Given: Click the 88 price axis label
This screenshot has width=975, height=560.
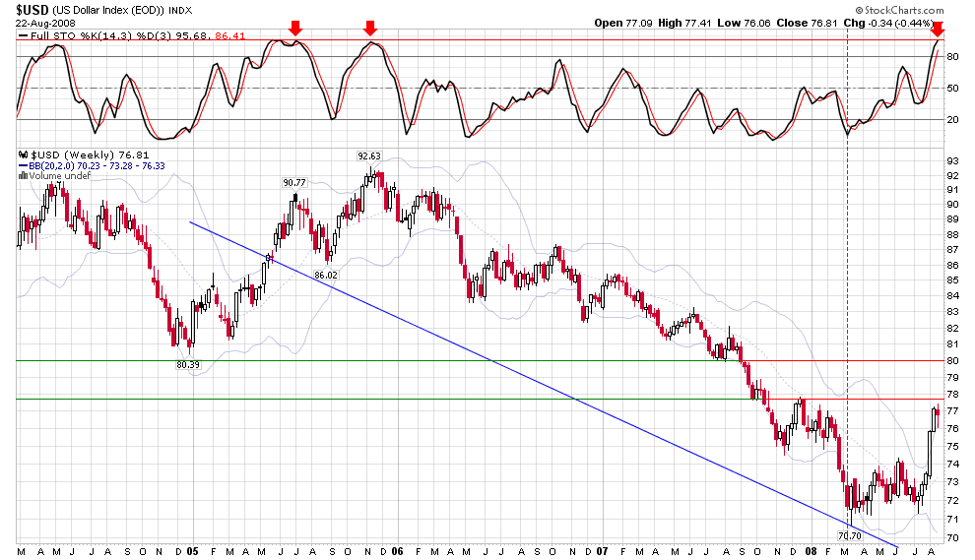Looking at the screenshot, I should click(952, 235).
